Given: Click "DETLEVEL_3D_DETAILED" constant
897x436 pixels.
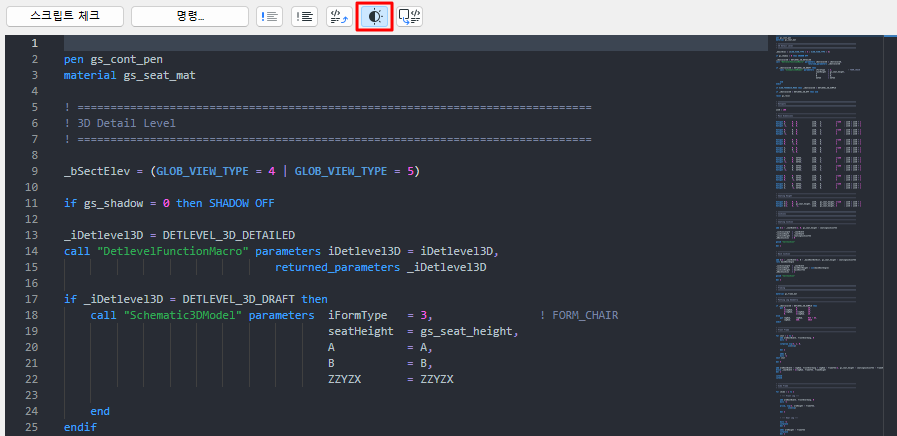Looking at the screenshot, I should [x=229, y=235].
